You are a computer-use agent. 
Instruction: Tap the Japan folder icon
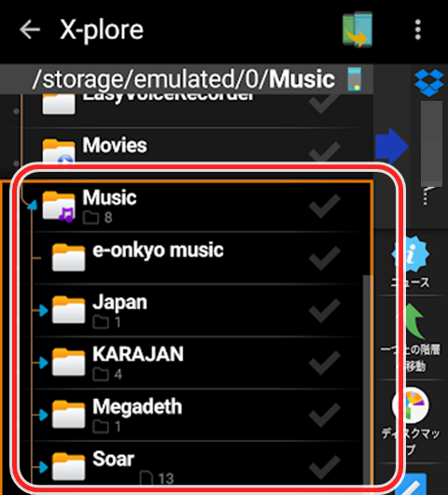click(68, 310)
